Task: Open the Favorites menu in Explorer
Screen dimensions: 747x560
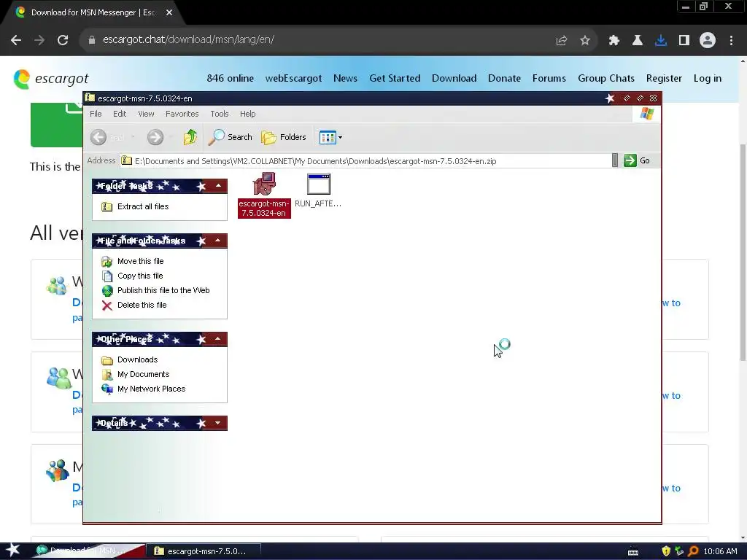Action: tap(182, 114)
